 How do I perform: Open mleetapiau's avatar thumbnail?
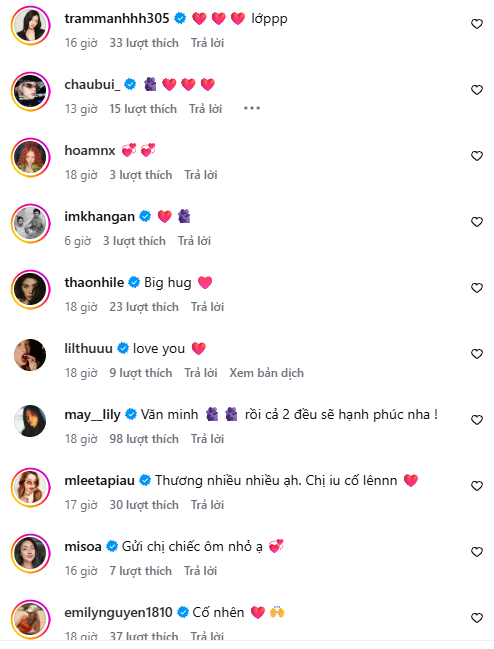click(x=30, y=487)
